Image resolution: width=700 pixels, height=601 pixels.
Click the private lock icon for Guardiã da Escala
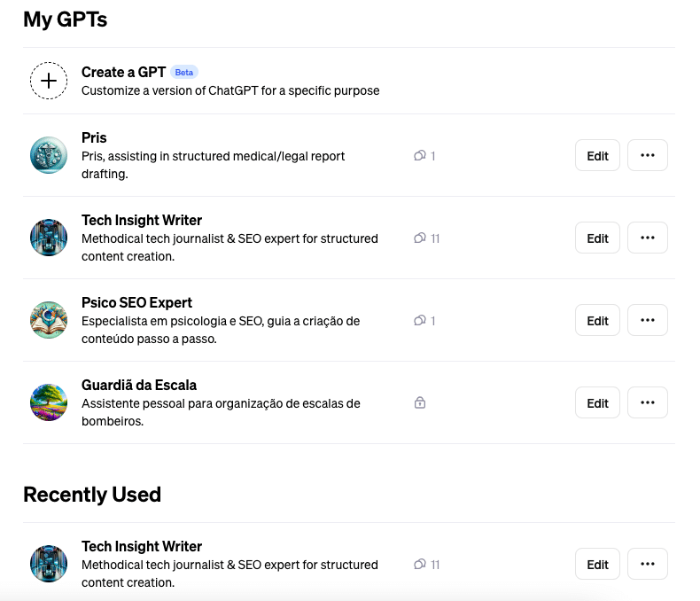[x=420, y=403]
